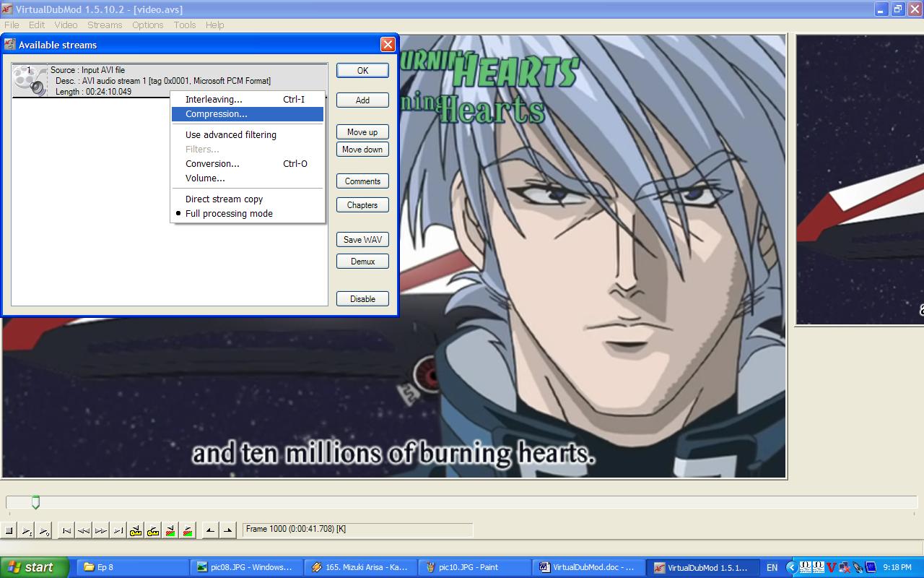The width and height of the screenshot is (924, 578).
Task: Close the Available streams dialog
Action: tap(388, 45)
